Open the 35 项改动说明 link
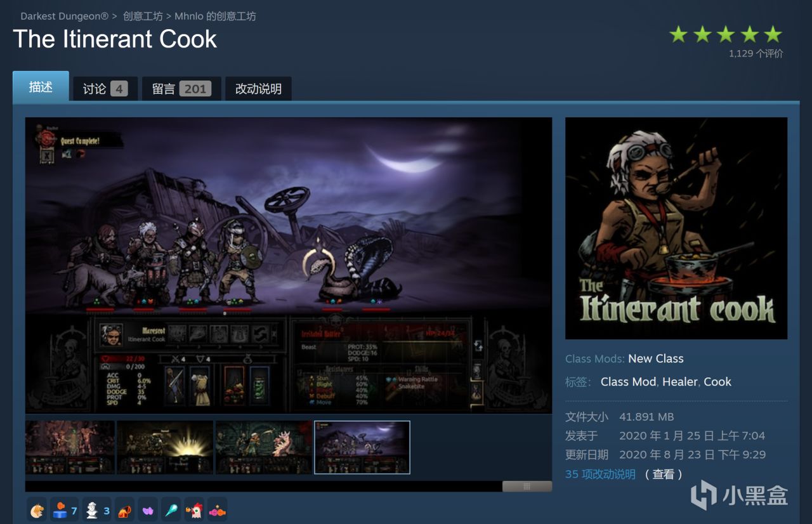The image size is (812, 524). (600, 474)
